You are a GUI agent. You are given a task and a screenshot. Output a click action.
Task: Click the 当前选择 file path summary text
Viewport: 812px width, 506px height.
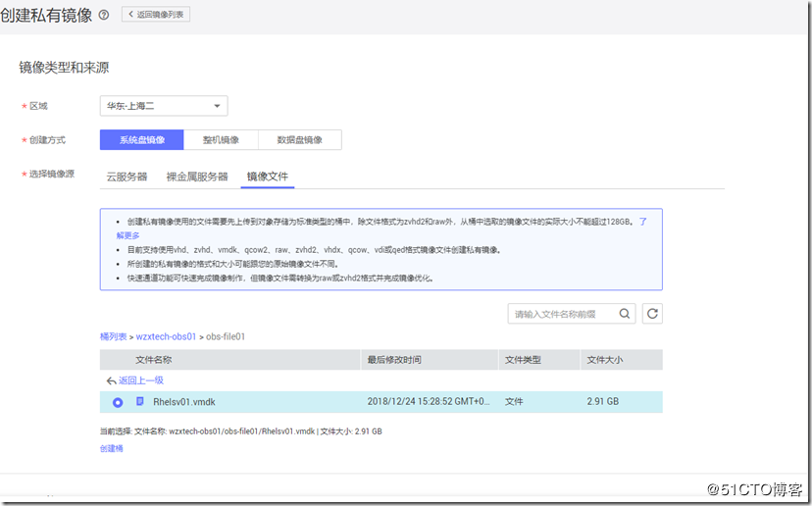[x=241, y=431]
